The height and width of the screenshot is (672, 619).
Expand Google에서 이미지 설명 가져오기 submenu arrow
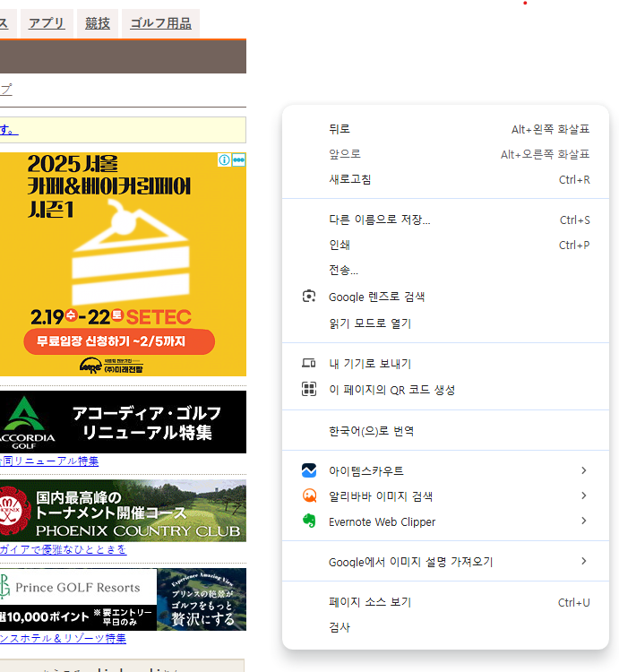[x=583, y=561]
